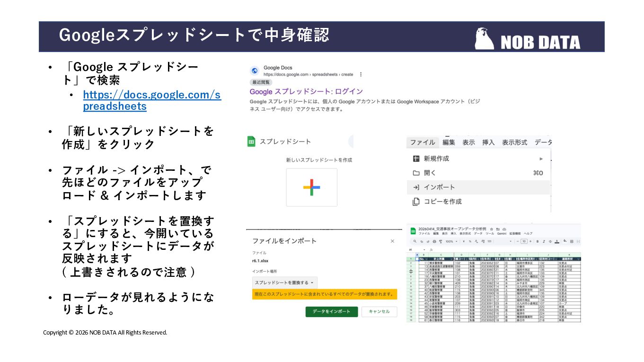Image resolution: width=644 pixels, height=362 pixels.
Task: Click the undo arrow in the Sheets toolbar
Action: click(x=422, y=241)
